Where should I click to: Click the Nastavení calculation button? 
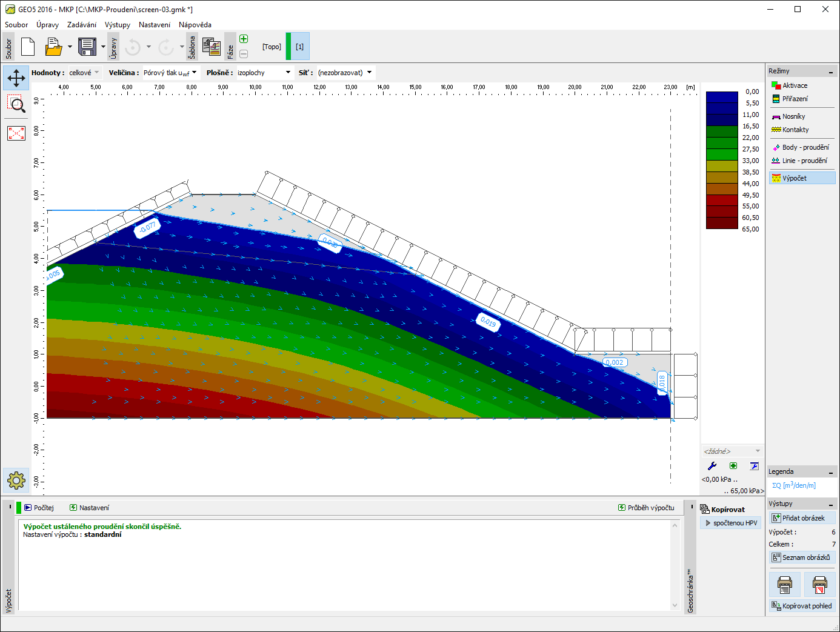tap(89, 508)
